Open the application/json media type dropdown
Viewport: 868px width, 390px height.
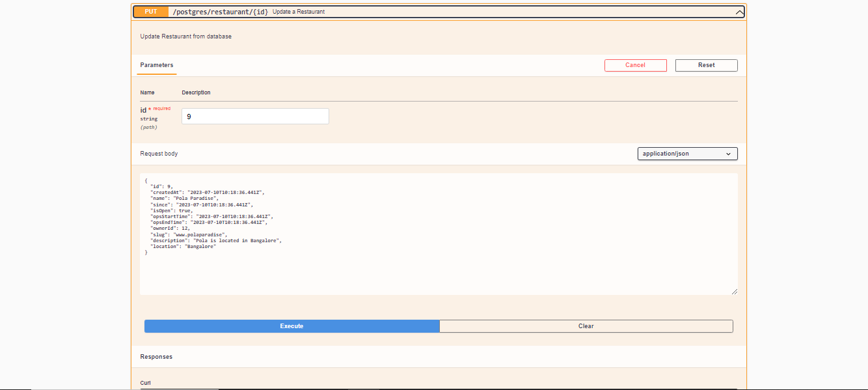[x=687, y=154]
